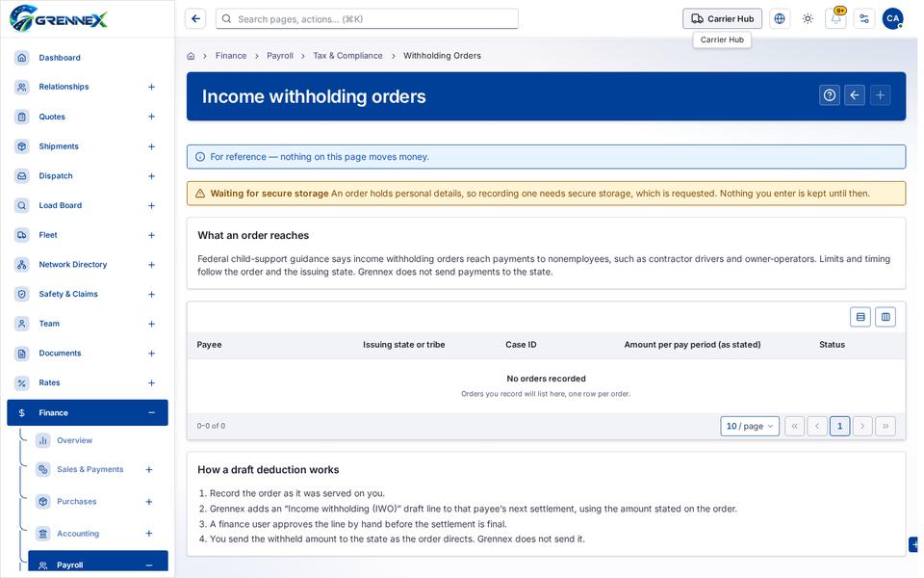
Task: Open the help icon in page header
Action: click(x=829, y=95)
